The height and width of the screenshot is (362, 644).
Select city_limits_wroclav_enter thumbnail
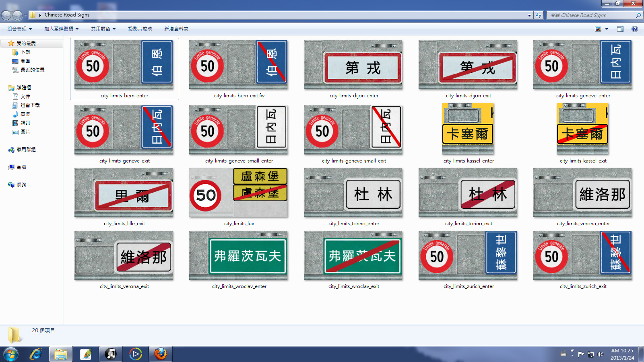coord(238,256)
